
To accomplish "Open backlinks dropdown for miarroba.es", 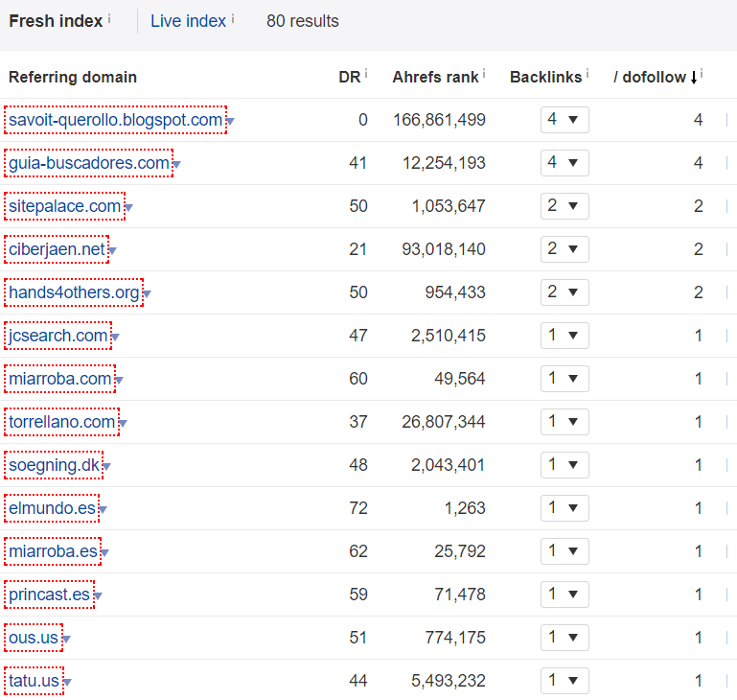I will click(564, 551).
